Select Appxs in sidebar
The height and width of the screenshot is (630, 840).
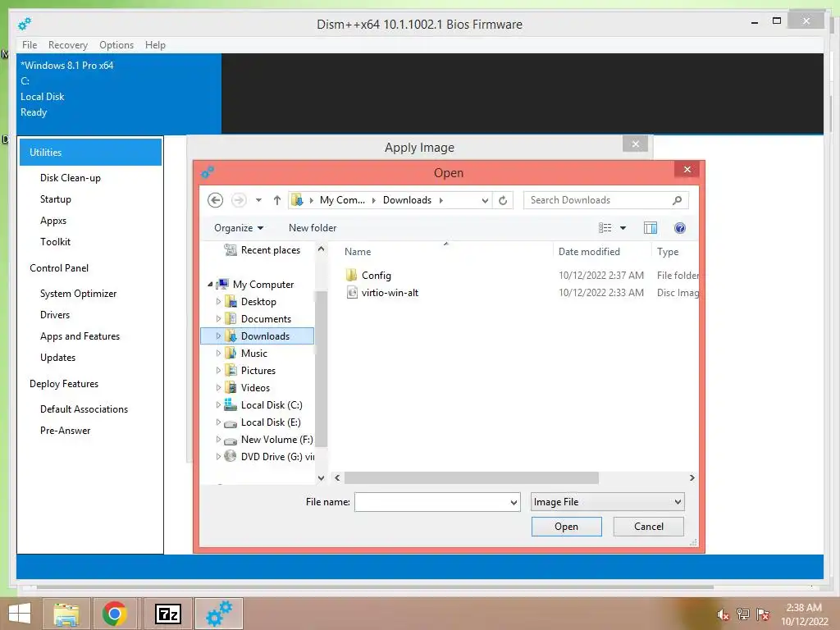(x=53, y=221)
